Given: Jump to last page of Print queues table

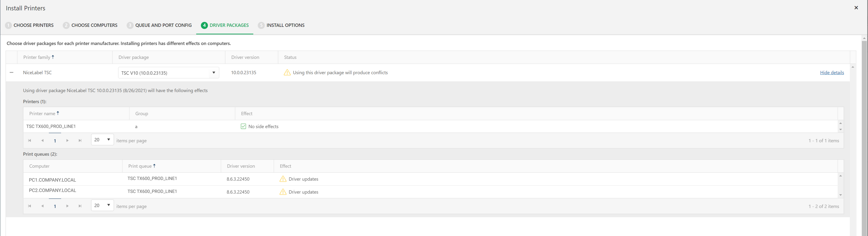Looking at the screenshot, I should 80,206.
